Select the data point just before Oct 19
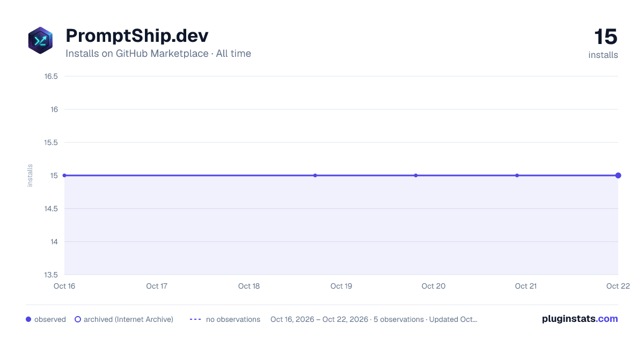Screen dimensions: 644x338 (315, 175)
